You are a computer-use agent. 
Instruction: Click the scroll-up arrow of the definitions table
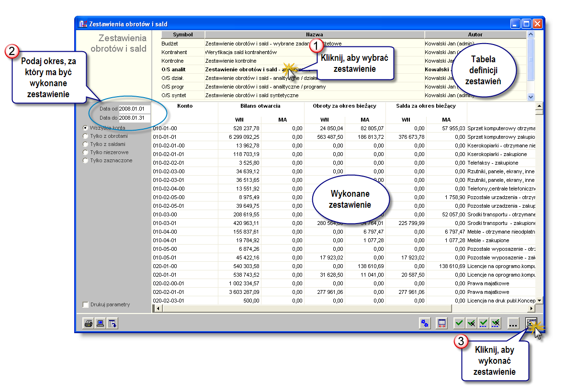pos(531,34)
